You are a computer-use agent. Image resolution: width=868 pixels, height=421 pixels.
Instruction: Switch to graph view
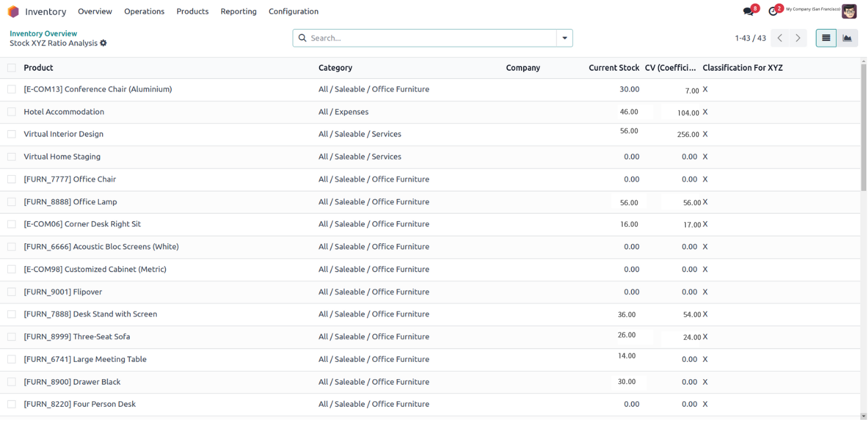point(847,38)
